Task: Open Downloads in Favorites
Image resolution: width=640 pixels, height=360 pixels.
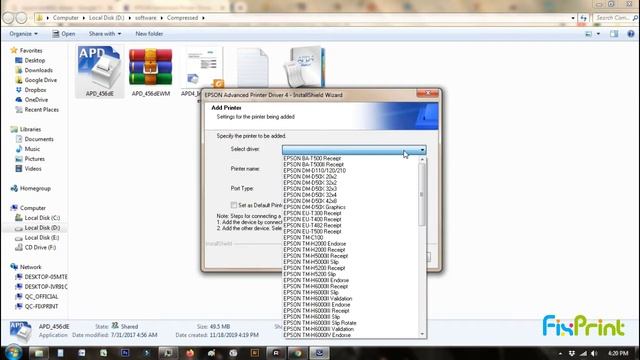Action: [38, 70]
